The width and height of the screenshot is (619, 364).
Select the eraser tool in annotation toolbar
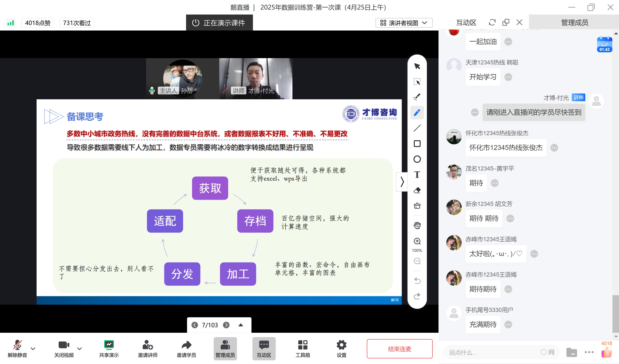click(417, 190)
